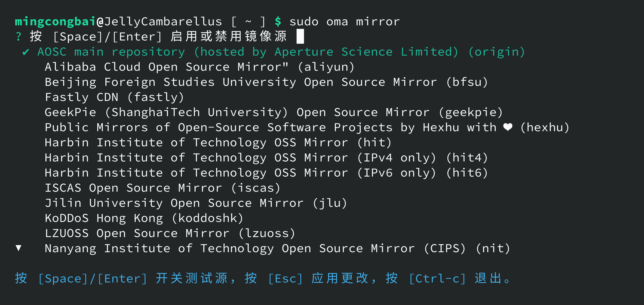Click the down triangle scroll indicator
Screen dimensions: 644x305
point(18,248)
